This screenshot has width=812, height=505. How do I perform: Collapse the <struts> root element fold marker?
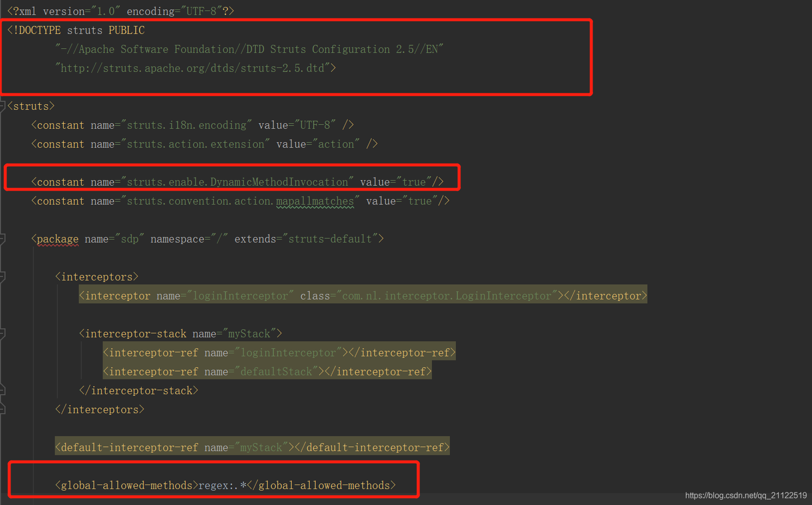(x=2, y=106)
